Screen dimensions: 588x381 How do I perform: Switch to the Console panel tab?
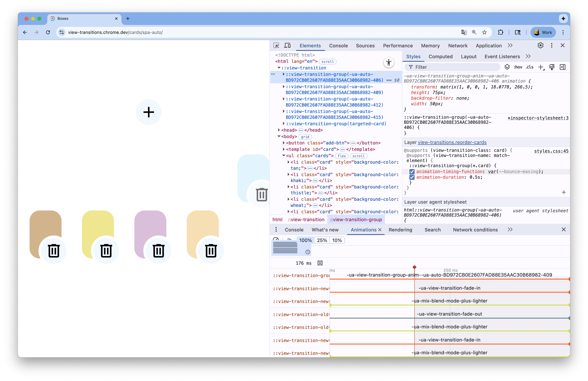click(x=338, y=46)
